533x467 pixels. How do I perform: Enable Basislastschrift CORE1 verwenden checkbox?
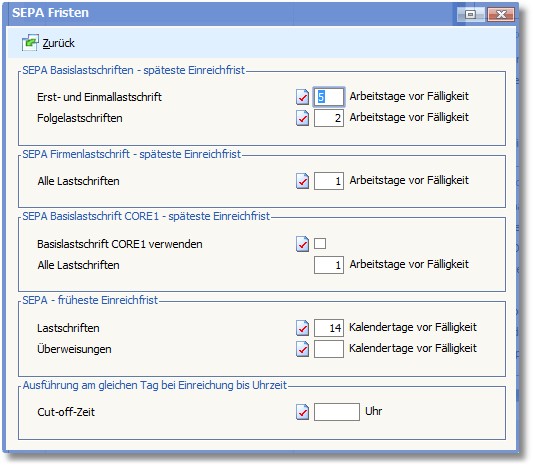(320, 243)
